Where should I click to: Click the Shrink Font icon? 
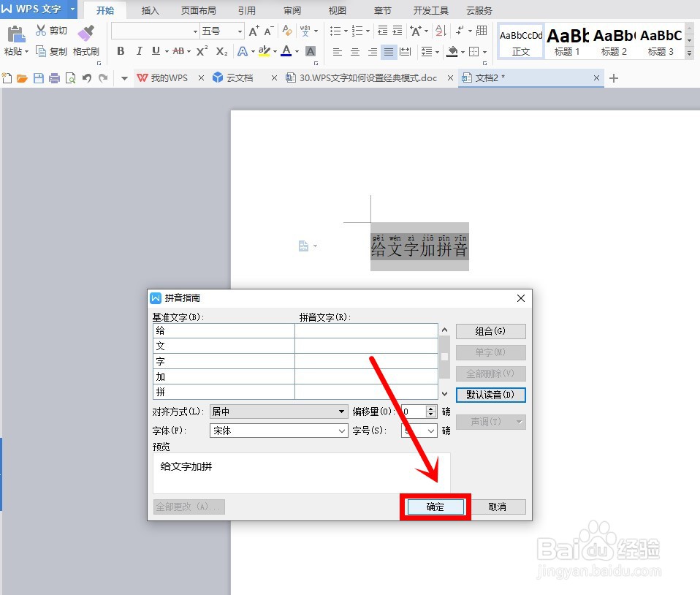click(x=268, y=31)
